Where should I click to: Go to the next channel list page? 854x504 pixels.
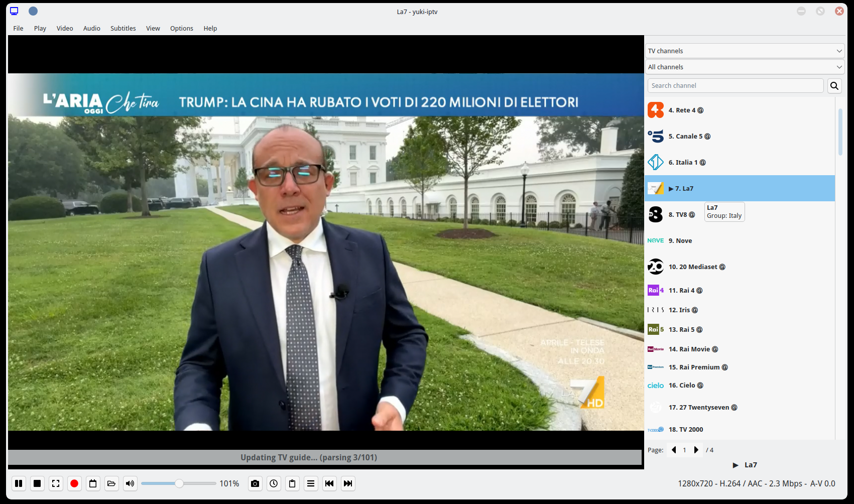click(696, 450)
